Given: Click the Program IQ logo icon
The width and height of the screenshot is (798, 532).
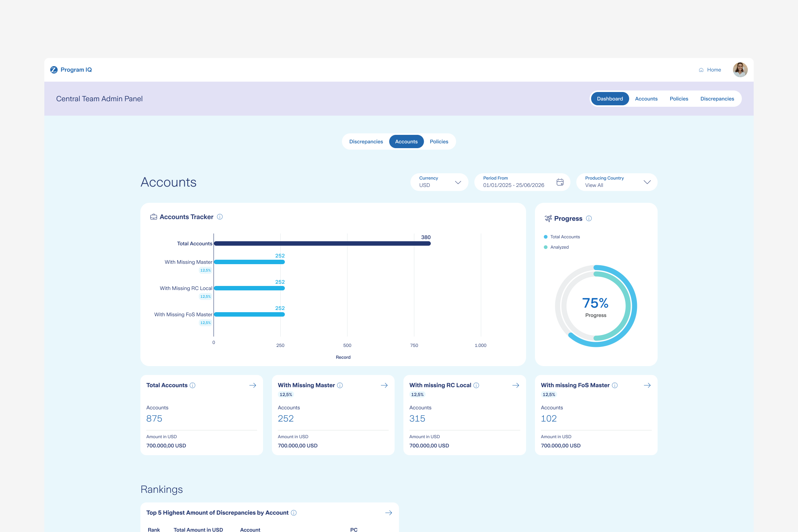Looking at the screenshot, I should tap(54, 70).
